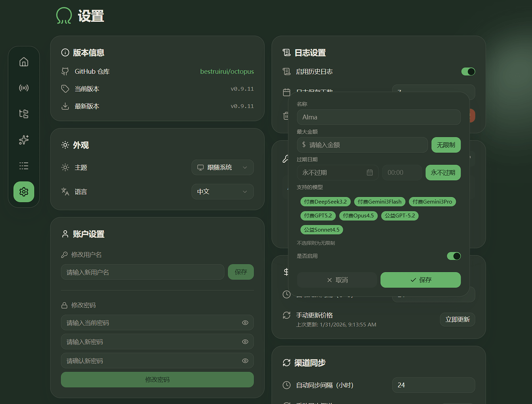
Task: Click the 永不过期 green button
Action: click(443, 173)
